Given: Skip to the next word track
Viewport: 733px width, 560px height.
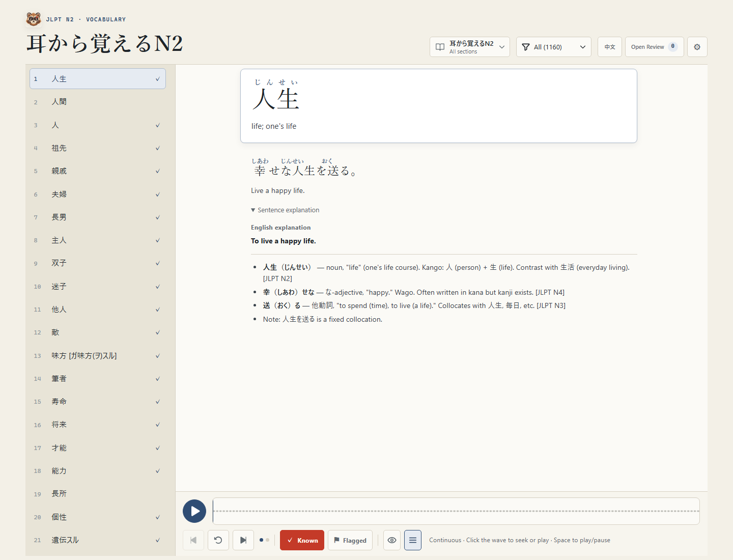Looking at the screenshot, I should tap(243, 540).
